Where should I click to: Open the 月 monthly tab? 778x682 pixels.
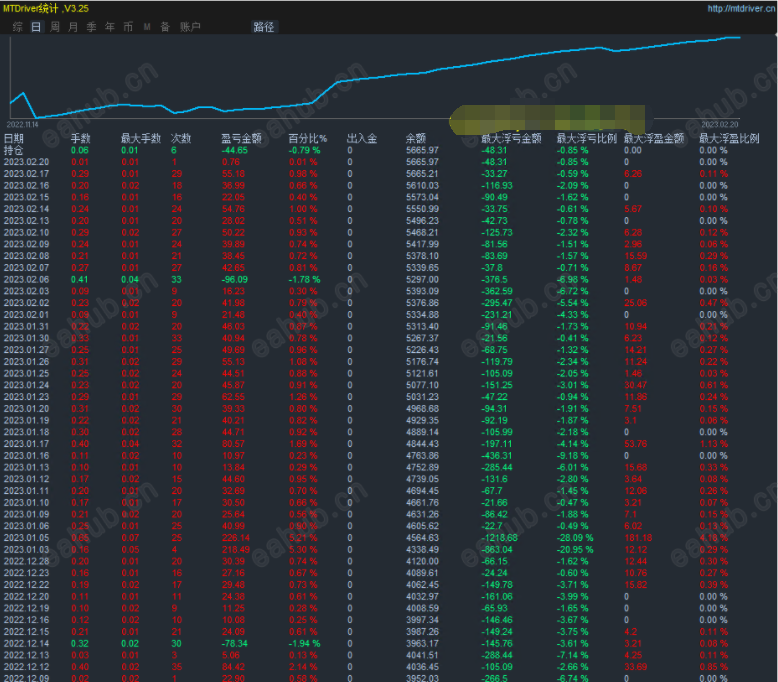coord(73,27)
